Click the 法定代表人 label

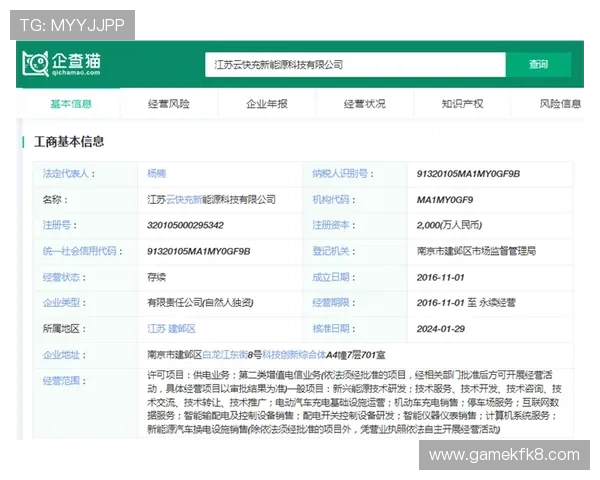click(68, 174)
